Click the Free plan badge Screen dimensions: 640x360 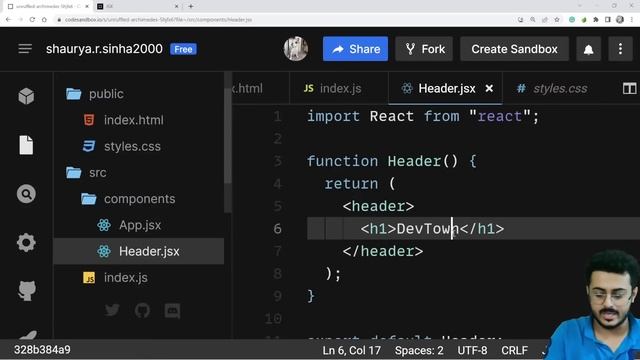(183, 49)
